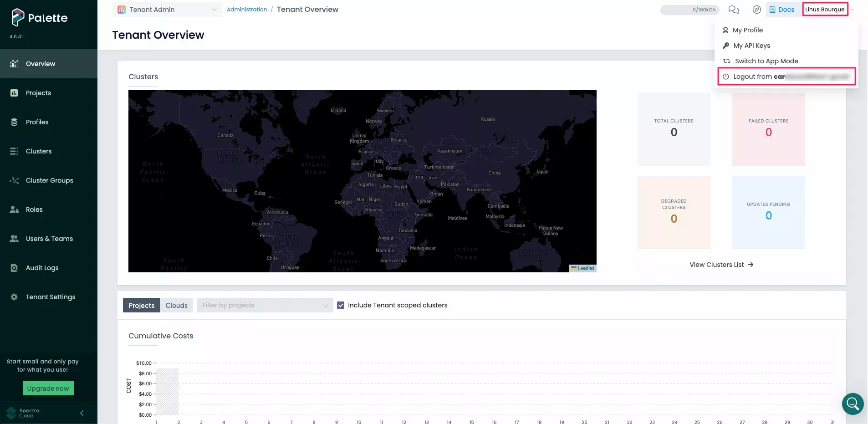Click the Tenant Settings gear icon
868x424 pixels.
point(14,297)
